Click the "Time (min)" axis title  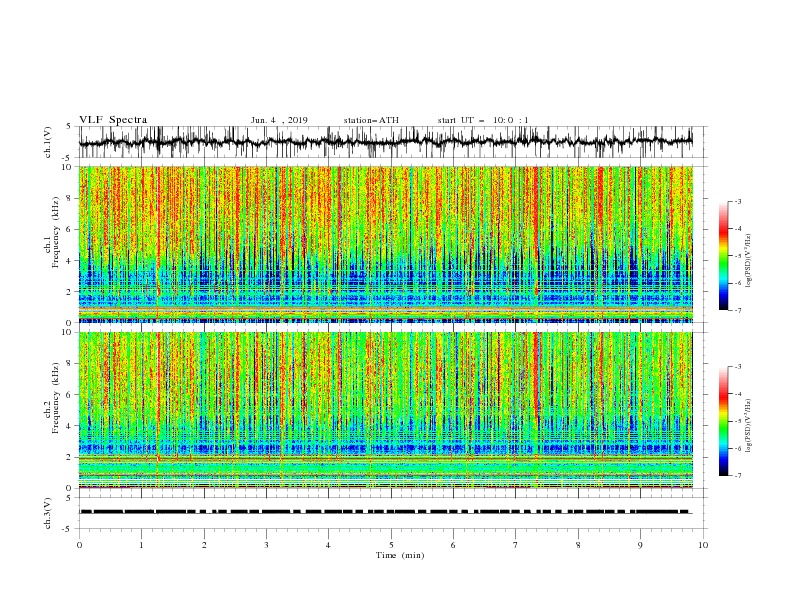tap(400, 555)
